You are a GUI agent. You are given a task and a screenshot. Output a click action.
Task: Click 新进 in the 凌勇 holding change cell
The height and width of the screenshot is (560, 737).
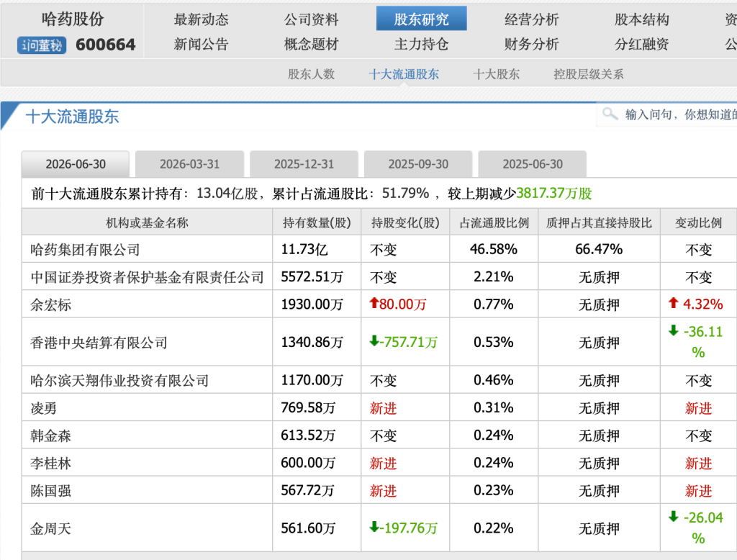(x=383, y=408)
